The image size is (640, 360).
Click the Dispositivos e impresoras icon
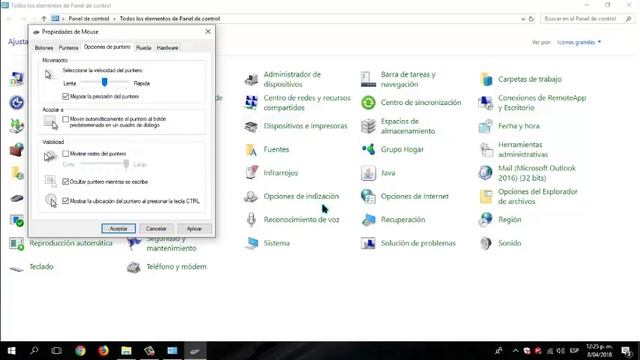[251, 127]
